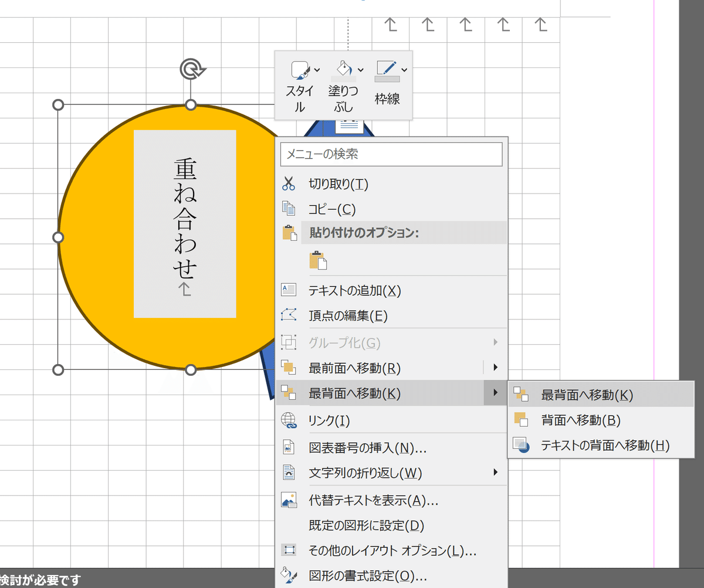Click the add-text icon
The image size is (704, 588).
coord(289,290)
